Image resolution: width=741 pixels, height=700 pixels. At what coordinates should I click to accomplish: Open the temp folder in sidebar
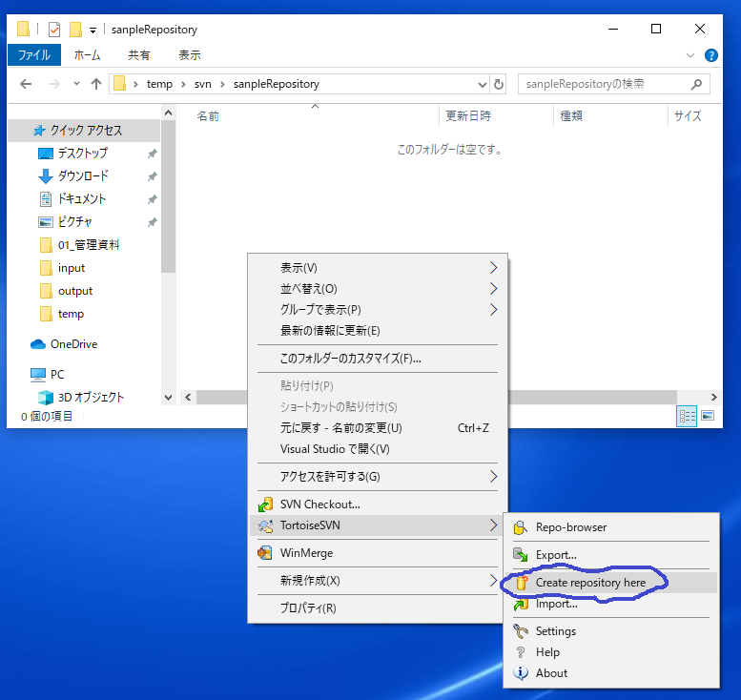(71, 314)
